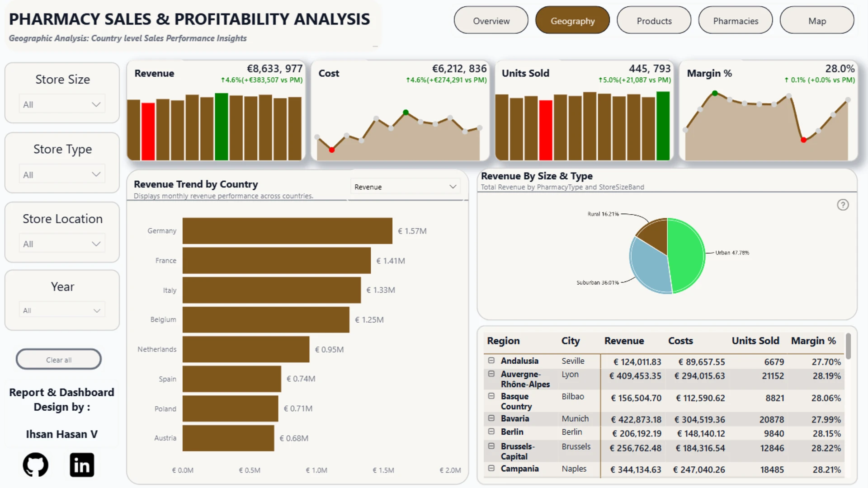Open the LinkedIn profile icon
This screenshot has height=488, width=868.
coord(82,465)
